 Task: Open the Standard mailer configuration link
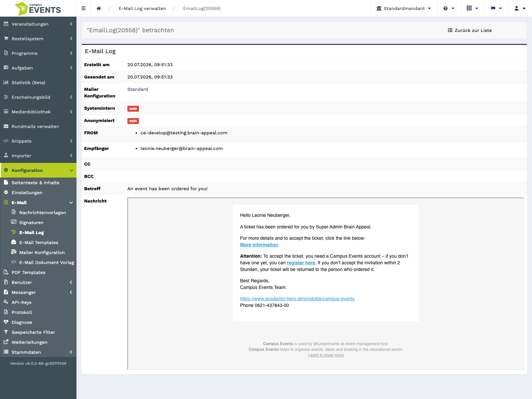pos(138,89)
